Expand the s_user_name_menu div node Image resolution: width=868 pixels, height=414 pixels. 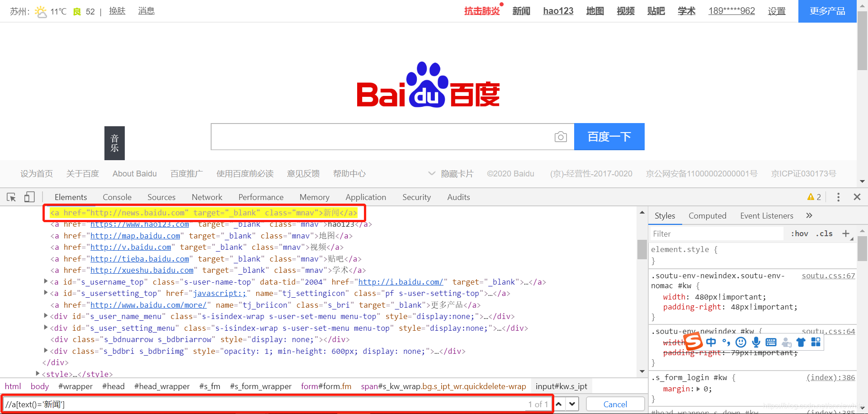tap(46, 316)
